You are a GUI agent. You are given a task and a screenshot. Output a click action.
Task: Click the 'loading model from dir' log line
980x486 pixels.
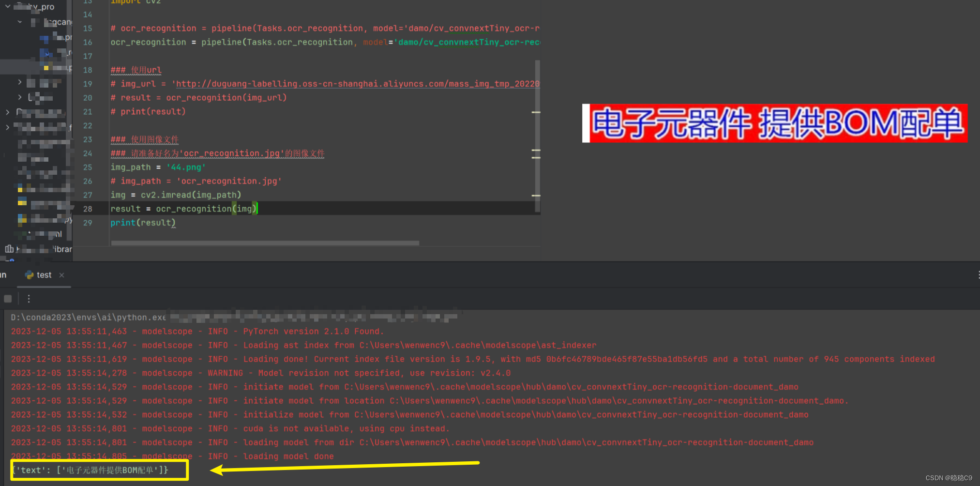(412, 442)
